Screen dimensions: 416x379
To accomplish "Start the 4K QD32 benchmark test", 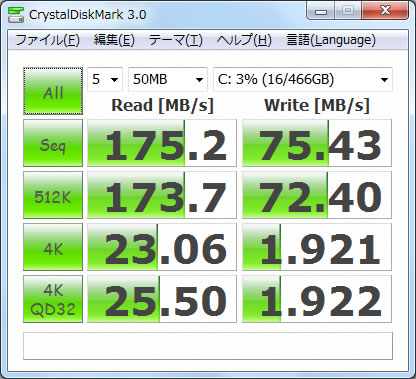I will 53,299.
